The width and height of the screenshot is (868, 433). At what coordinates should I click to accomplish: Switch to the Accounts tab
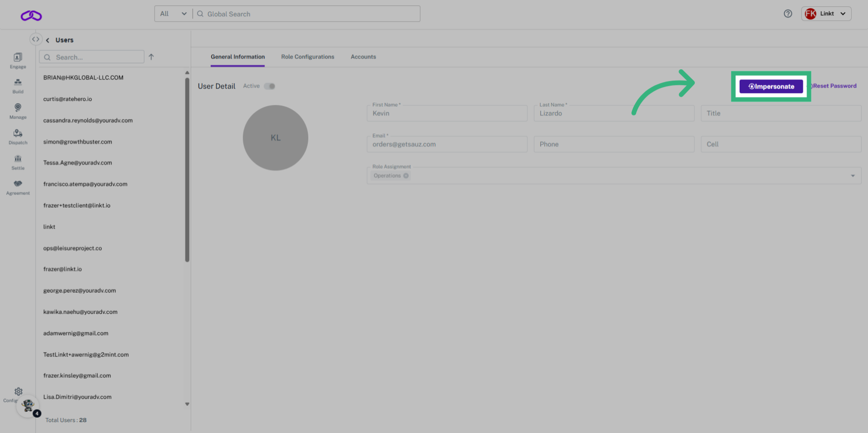click(x=363, y=57)
